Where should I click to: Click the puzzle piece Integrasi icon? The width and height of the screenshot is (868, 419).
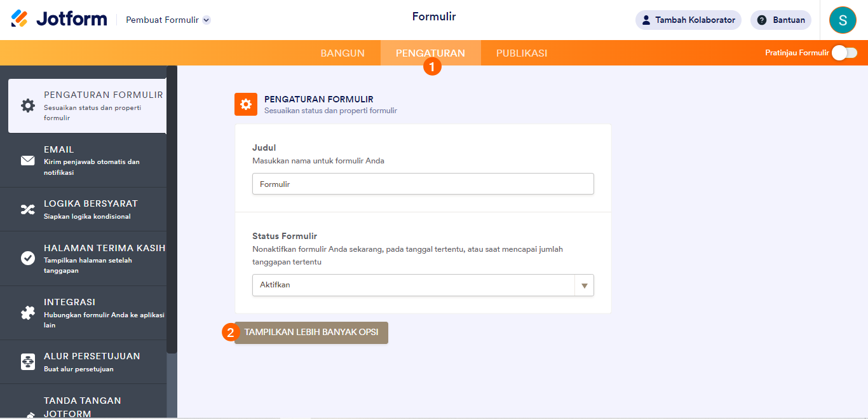(x=28, y=313)
